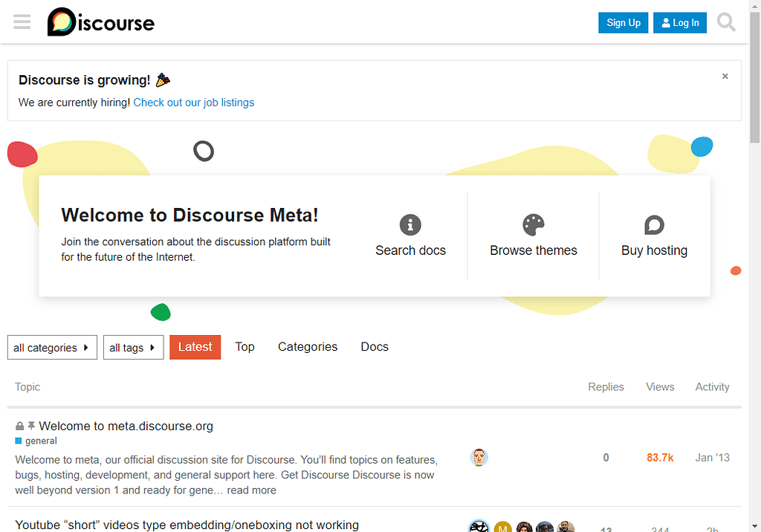Expand the all categories dropdown
The height and width of the screenshot is (532, 761).
click(x=52, y=348)
